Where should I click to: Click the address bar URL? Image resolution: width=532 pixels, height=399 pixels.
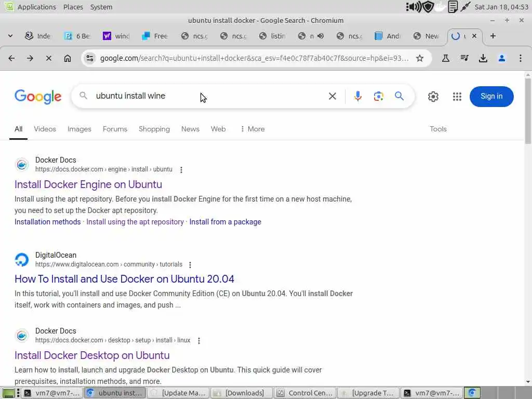pos(254,58)
